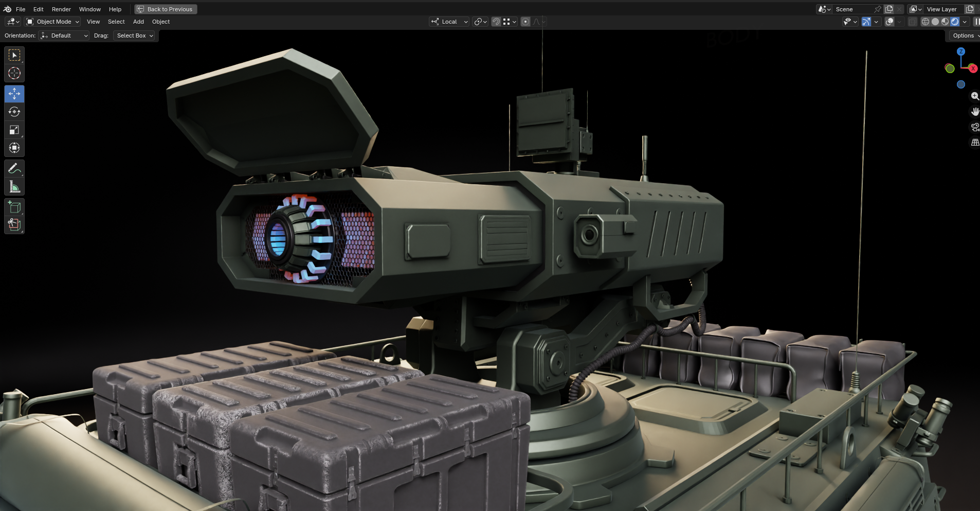Expand the Local transform orientation dropdown
Screen dimensions: 980x511
[x=449, y=22]
